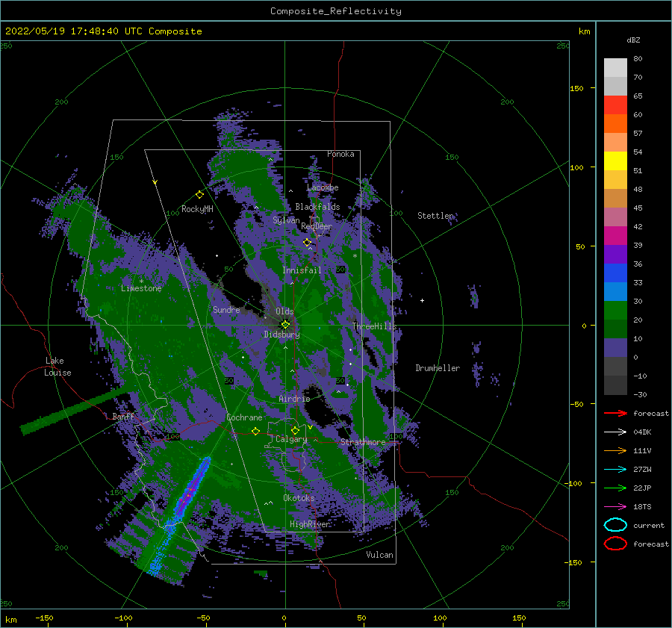Click the Blackfalds label

pyautogui.click(x=317, y=207)
